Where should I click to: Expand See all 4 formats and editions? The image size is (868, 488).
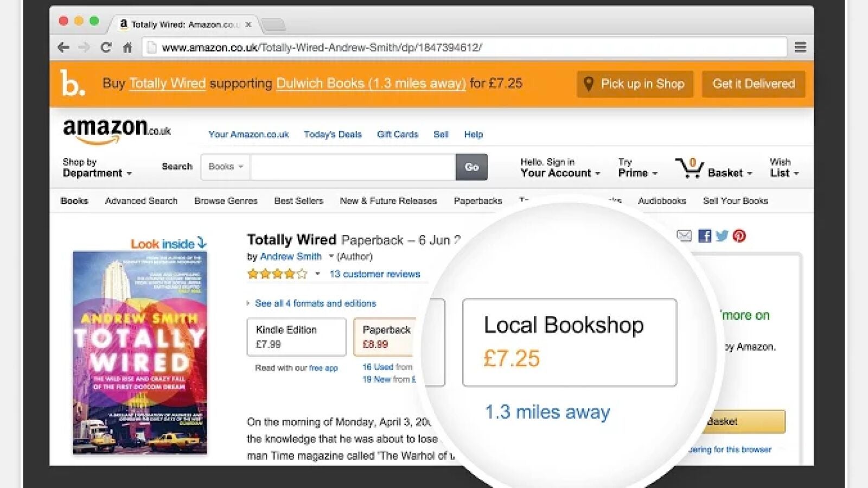(x=315, y=303)
